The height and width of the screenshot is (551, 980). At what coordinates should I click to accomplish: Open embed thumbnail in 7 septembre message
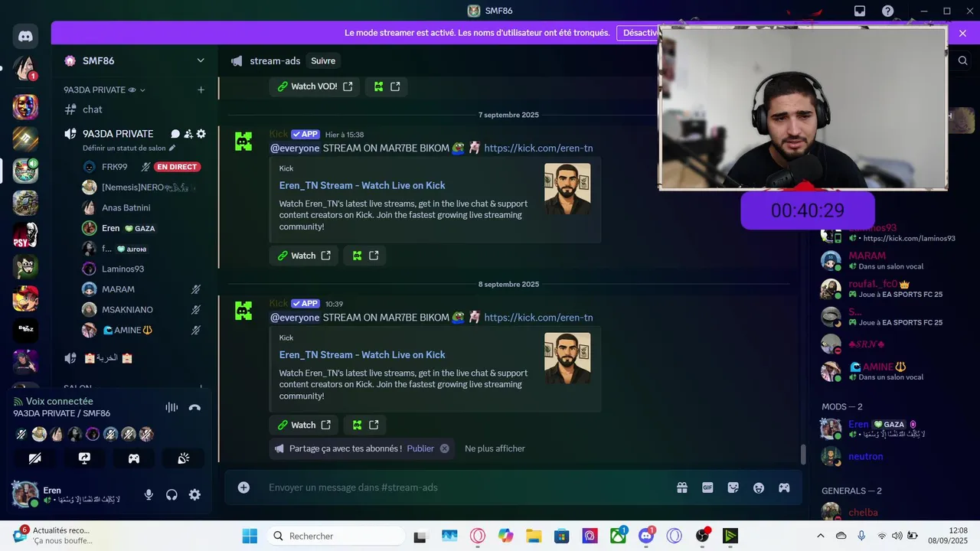click(x=567, y=188)
